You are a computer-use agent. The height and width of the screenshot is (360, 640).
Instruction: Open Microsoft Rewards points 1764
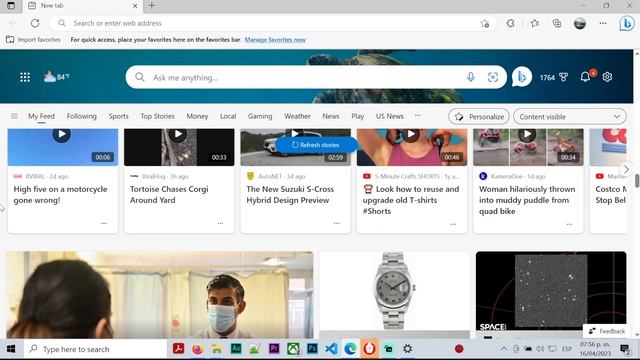(553, 77)
